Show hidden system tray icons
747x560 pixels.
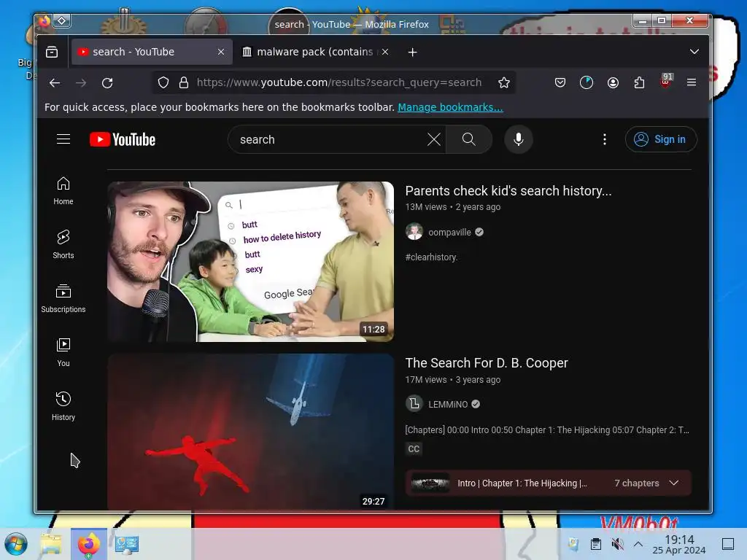coord(638,544)
